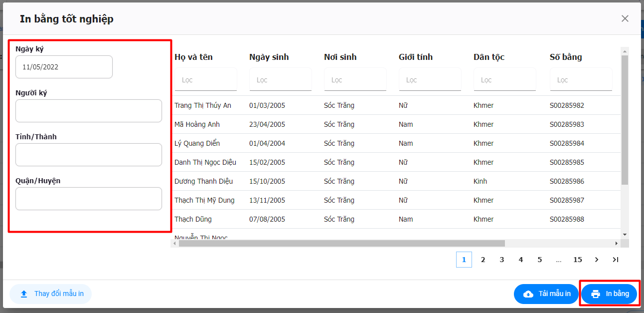The height and width of the screenshot is (313, 644).
Task: Focus the Người ký input field
Action: (89, 111)
